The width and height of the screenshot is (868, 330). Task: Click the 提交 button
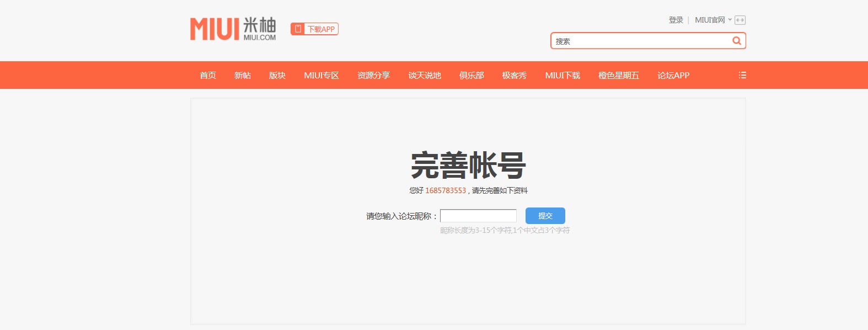[x=545, y=216]
